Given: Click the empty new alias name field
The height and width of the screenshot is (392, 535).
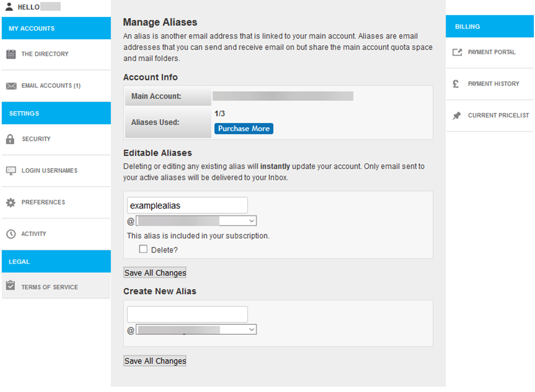Looking at the screenshot, I should 187,314.
